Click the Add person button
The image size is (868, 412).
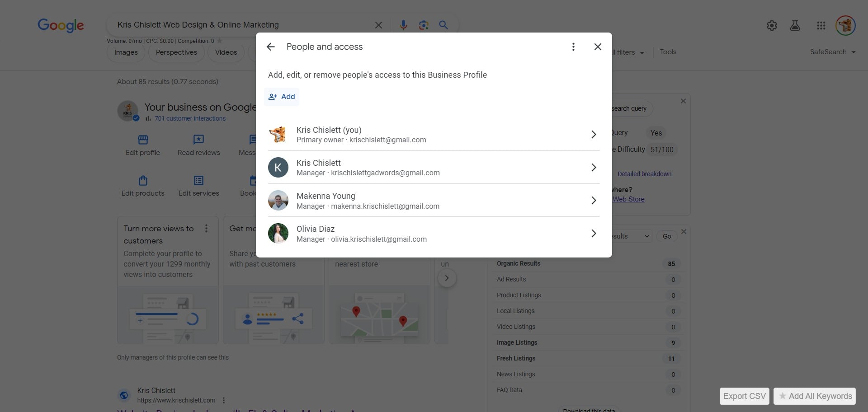282,97
